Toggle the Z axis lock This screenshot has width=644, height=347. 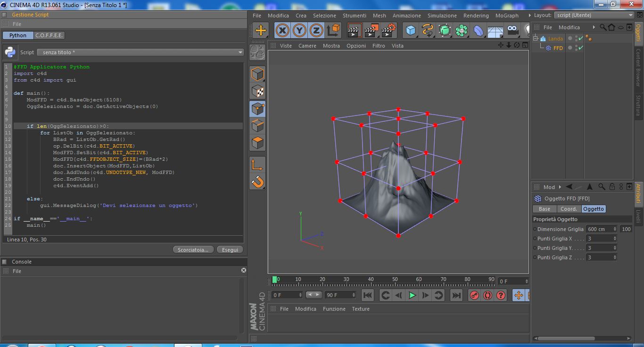point(316,31)
